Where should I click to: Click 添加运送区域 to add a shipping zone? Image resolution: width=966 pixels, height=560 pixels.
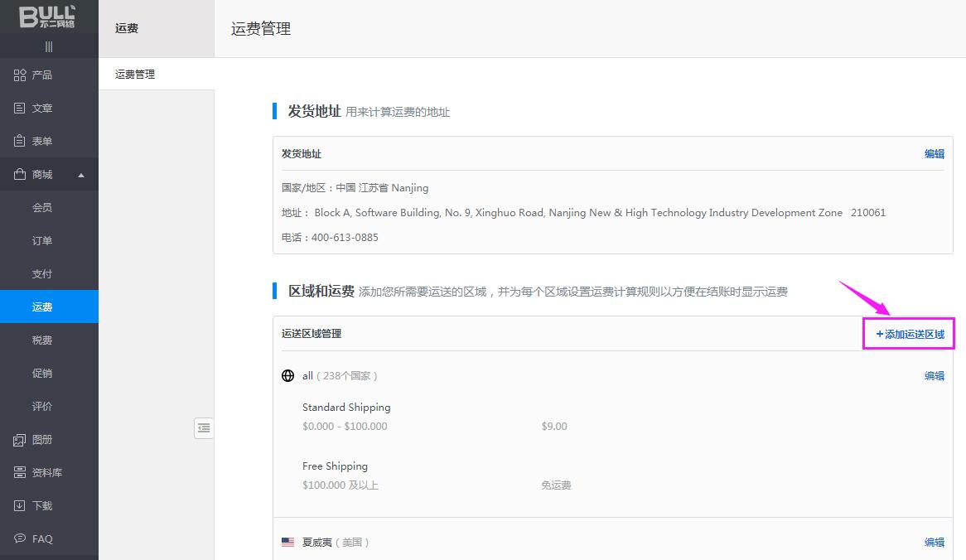[910, 334]
